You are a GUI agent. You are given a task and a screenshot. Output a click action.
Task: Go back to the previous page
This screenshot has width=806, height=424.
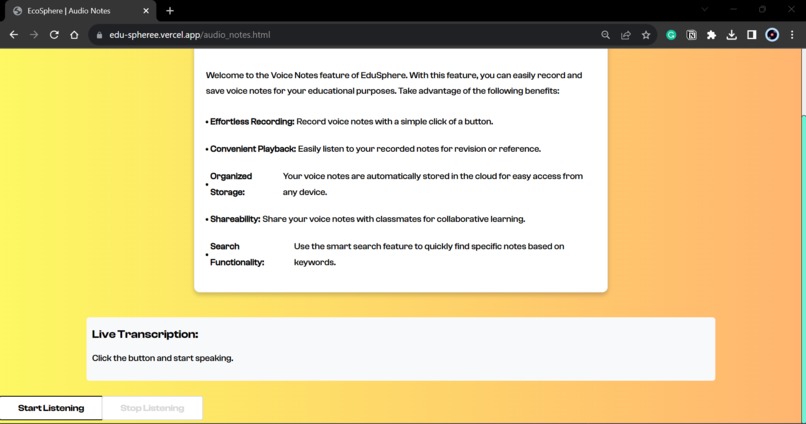point(14,35)
